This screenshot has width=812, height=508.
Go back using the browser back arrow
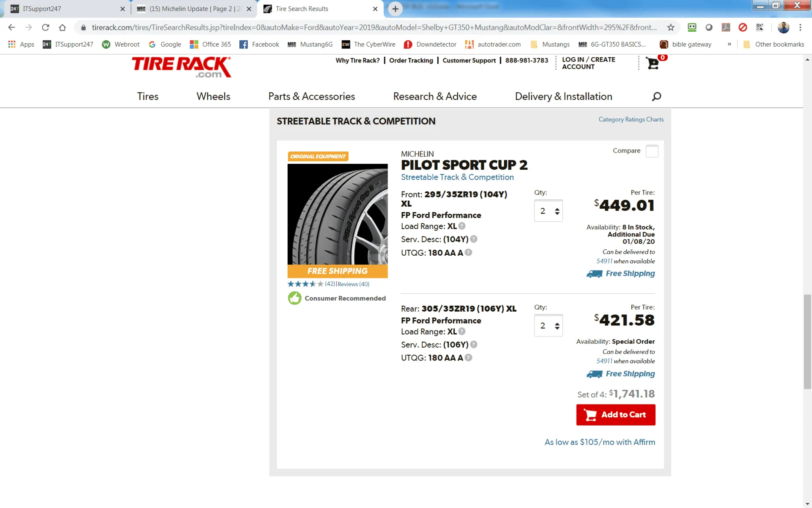pos(12,27)
